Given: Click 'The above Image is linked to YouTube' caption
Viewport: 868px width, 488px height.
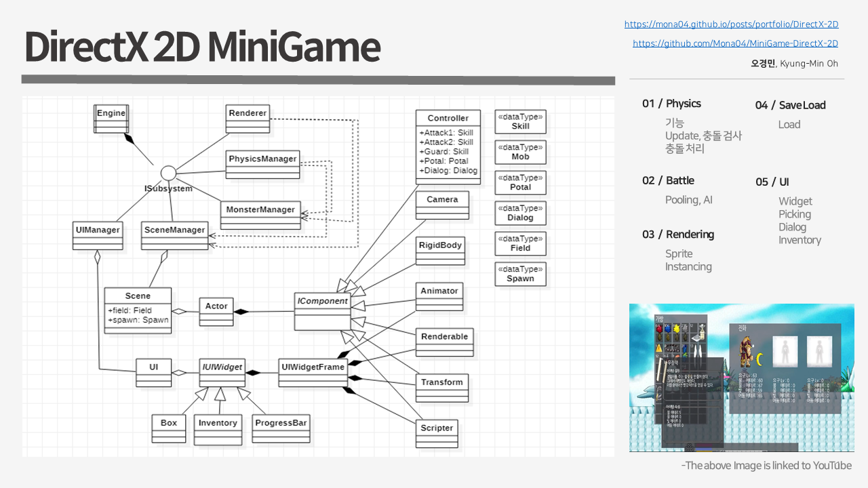Looking at the screenshot, I should click(x=766, y=466).
